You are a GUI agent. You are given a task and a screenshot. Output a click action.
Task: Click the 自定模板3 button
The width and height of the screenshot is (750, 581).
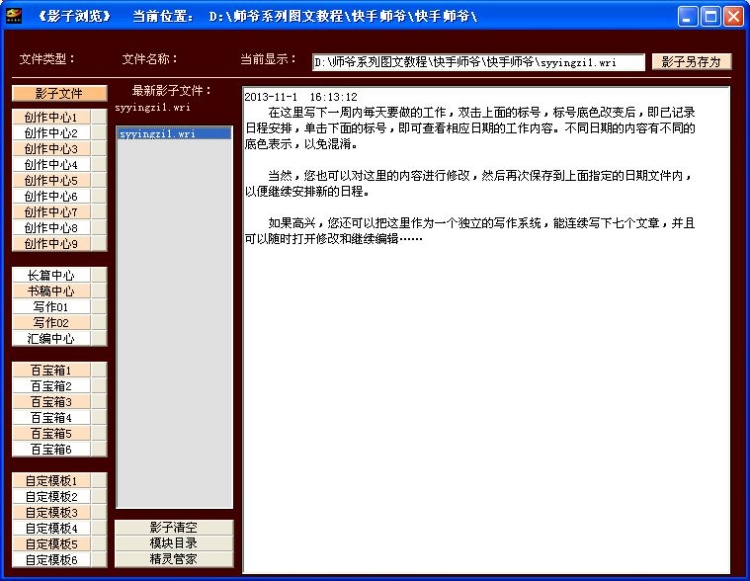[x=51, y=512]
